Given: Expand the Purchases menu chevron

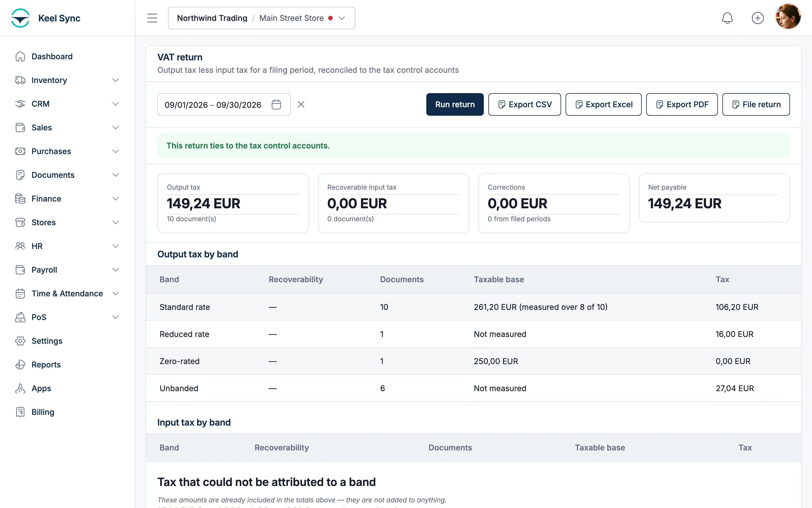Looking at the screenshot, I should tap(115, 151).
